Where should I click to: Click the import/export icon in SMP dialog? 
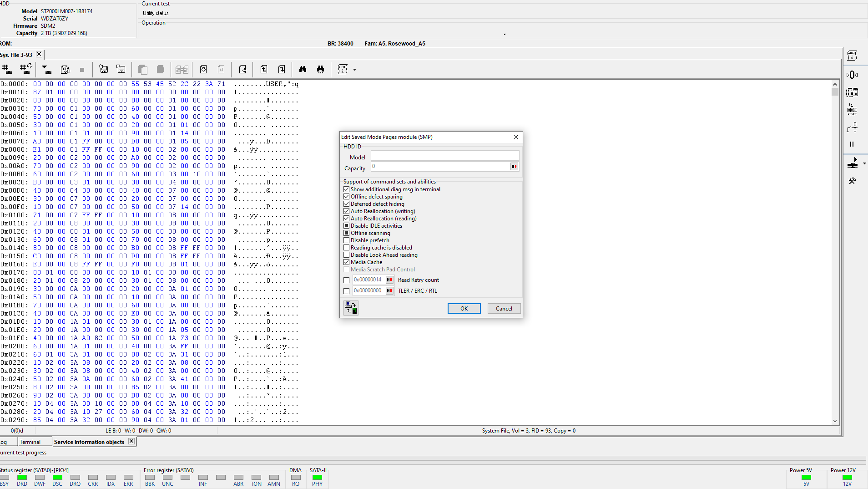tap(351, 308)
